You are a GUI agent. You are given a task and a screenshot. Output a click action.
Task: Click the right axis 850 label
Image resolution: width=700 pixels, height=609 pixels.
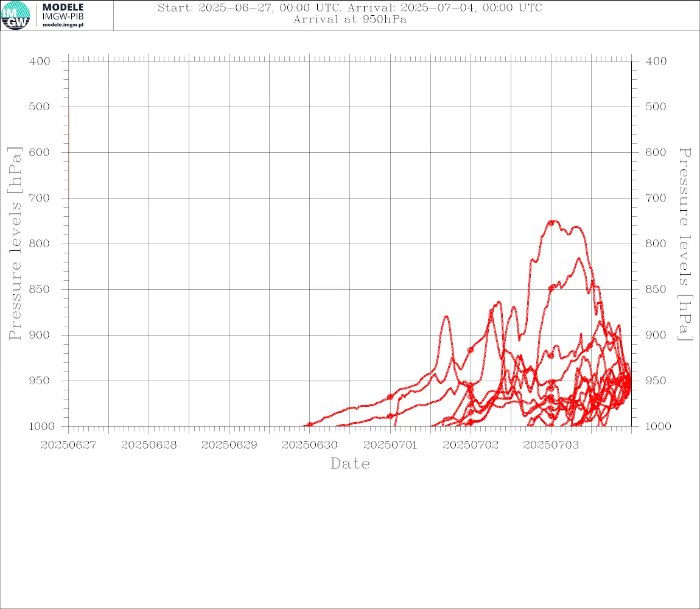coord(656,289)
